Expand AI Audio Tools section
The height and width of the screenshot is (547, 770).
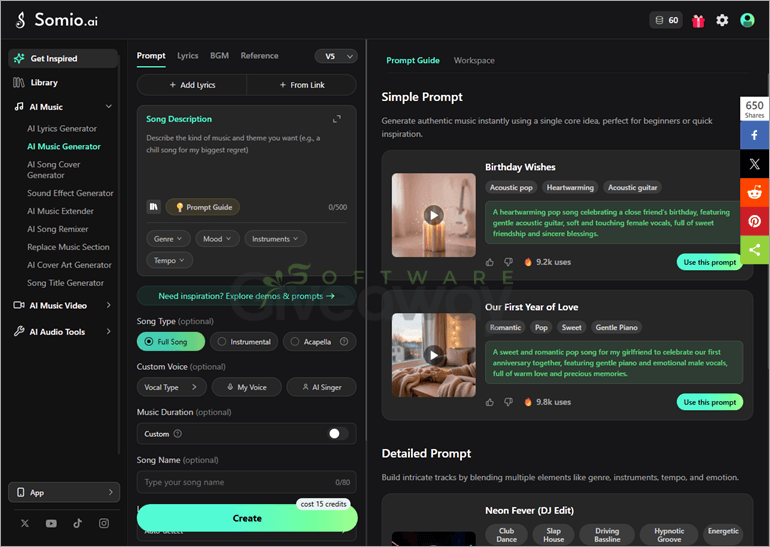[x=109, y=332]
